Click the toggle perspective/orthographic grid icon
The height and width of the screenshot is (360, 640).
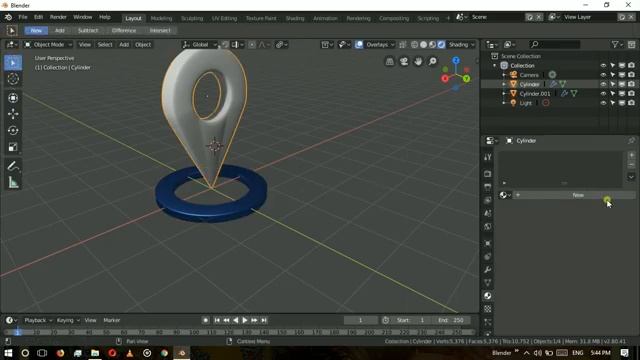pyautogui.click(x=390, y=61)
